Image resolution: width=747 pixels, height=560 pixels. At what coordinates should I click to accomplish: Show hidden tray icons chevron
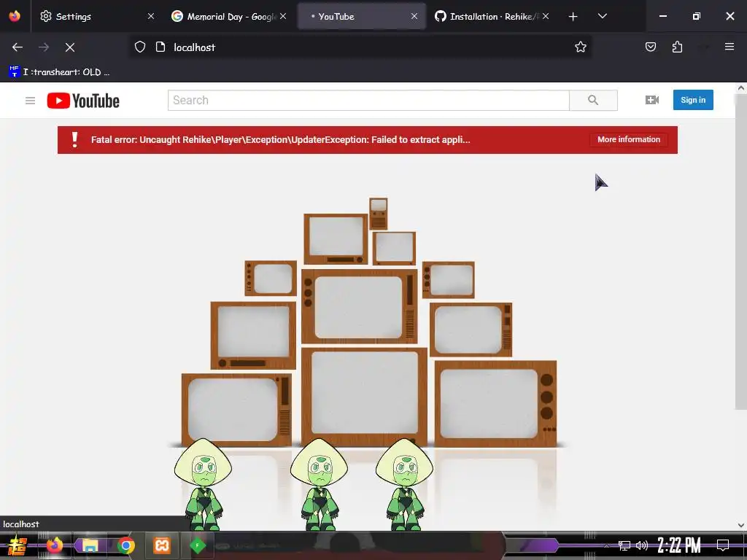(606, 545)
